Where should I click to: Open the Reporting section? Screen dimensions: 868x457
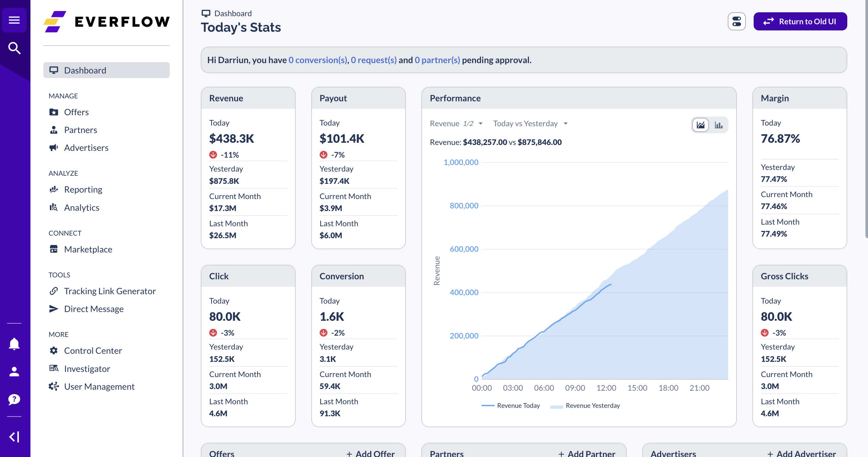83,189
